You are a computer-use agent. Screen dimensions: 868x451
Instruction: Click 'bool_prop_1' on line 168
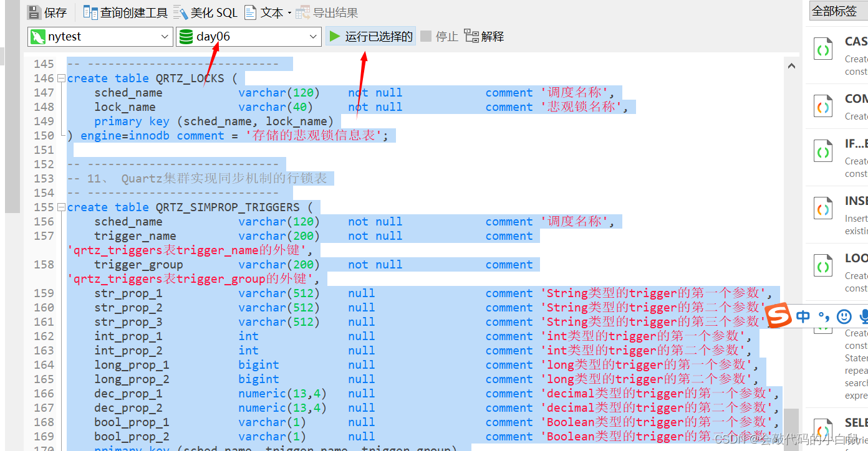point(132,422)
